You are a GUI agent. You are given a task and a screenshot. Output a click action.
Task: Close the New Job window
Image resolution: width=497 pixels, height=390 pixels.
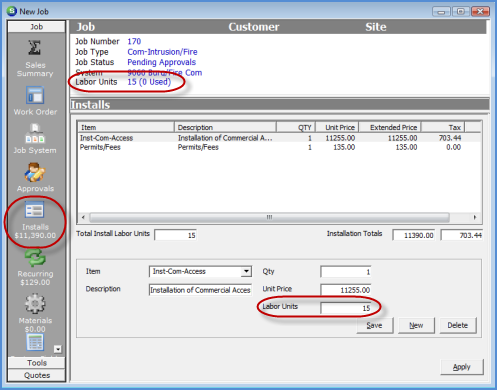tap(480, 12)
